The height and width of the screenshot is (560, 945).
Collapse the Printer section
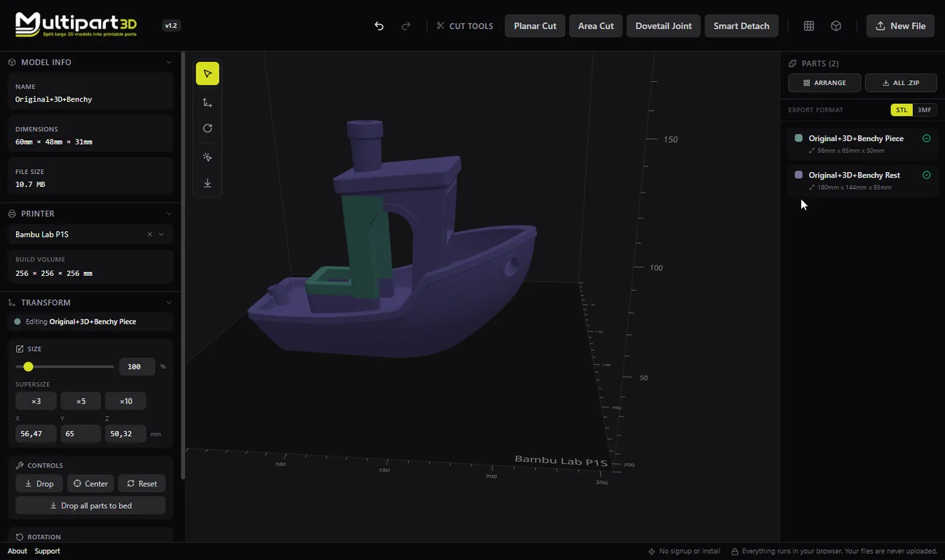pos(169,213)
